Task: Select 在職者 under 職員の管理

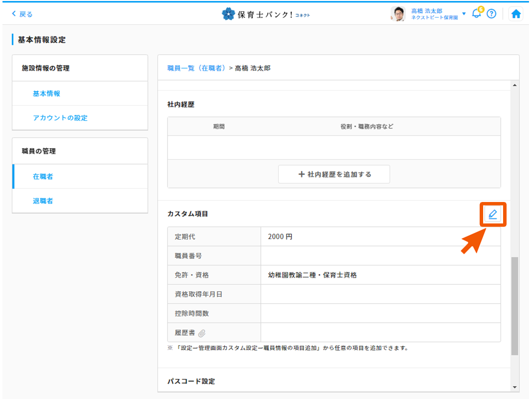Action: click(43, 177)
